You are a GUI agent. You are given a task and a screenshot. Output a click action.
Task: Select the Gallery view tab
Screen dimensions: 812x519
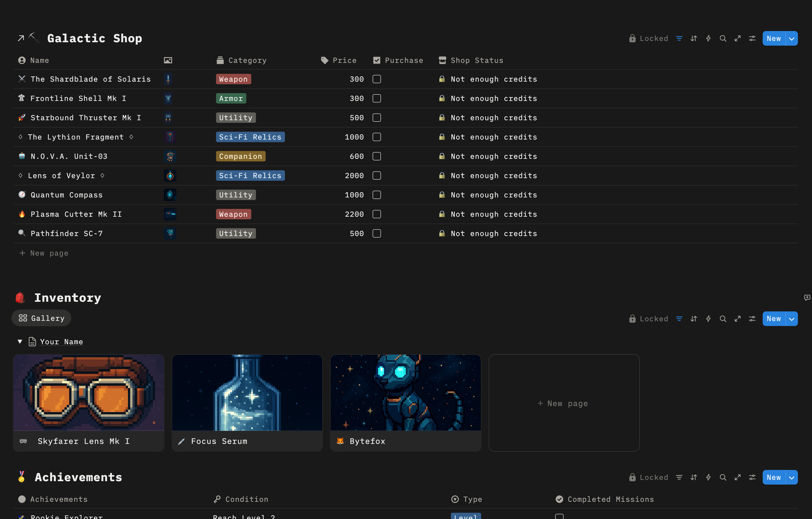(41, 318)
